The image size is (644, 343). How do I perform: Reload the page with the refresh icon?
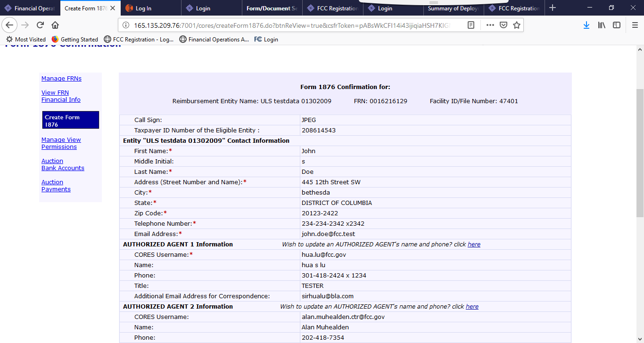(x=40, y=25)
